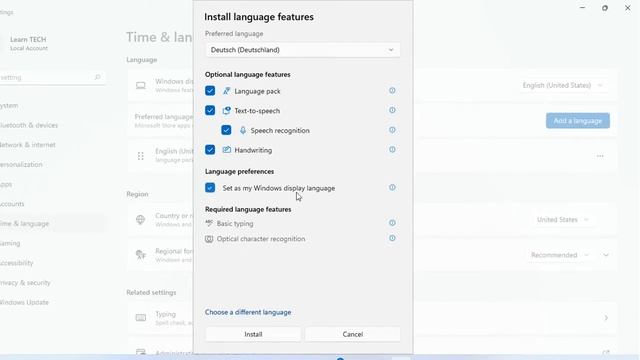Image resolution: width=640 pixels, height=360 pixels.
Task: Click the Handwriting feature icon
Action: pos(227,150)
